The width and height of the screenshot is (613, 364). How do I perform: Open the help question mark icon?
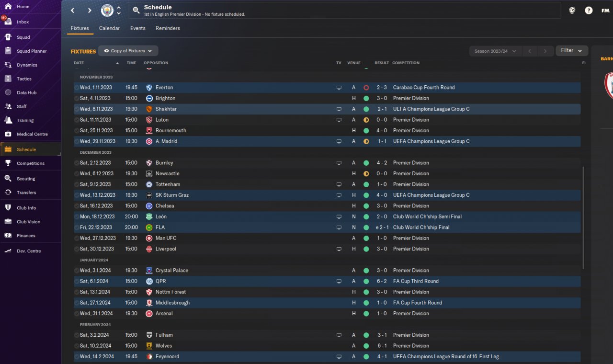click(589, 11)
